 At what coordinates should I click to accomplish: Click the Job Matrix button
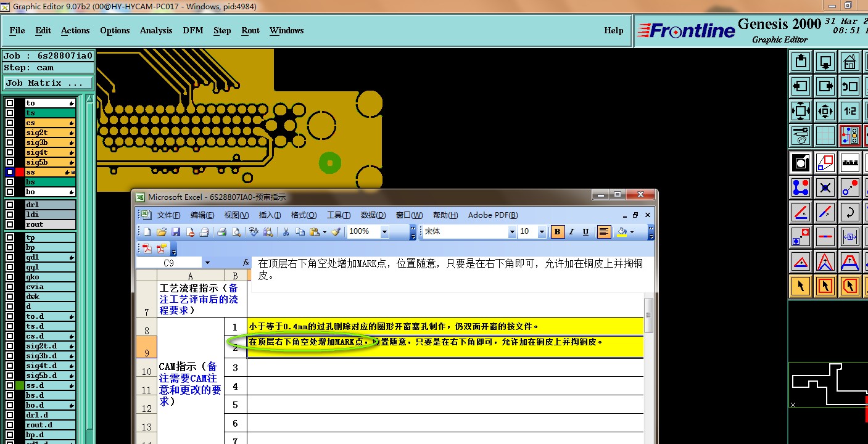49,83
